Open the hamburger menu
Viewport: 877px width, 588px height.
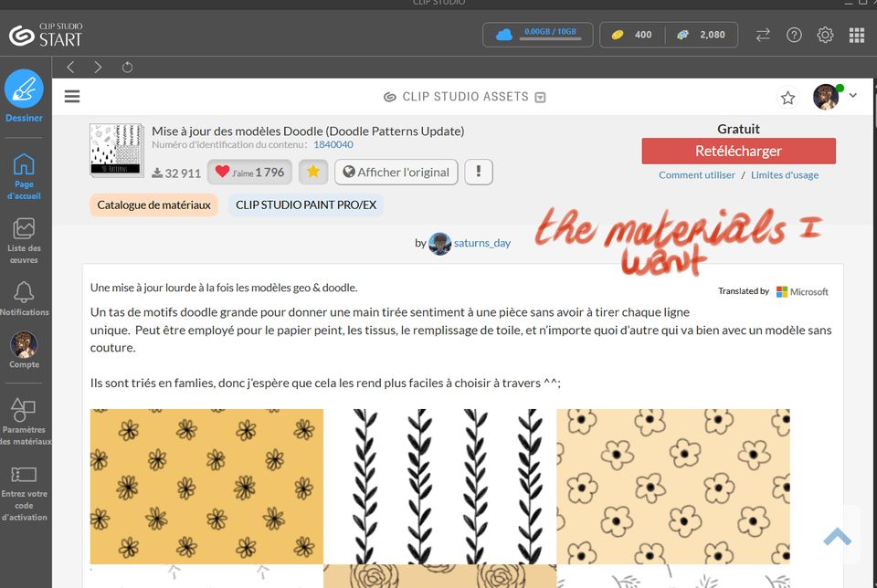tap(72, 97)
